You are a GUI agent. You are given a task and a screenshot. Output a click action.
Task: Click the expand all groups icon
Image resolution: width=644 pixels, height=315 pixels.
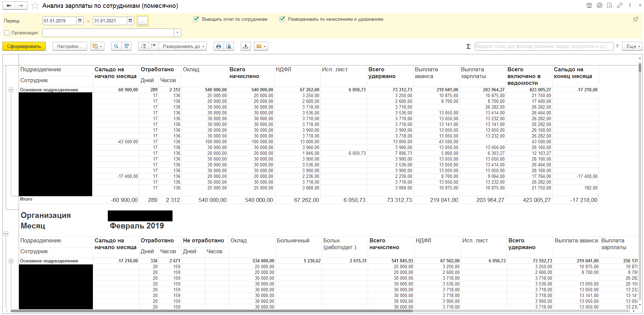pyautogui.click(x=143, y=47)
